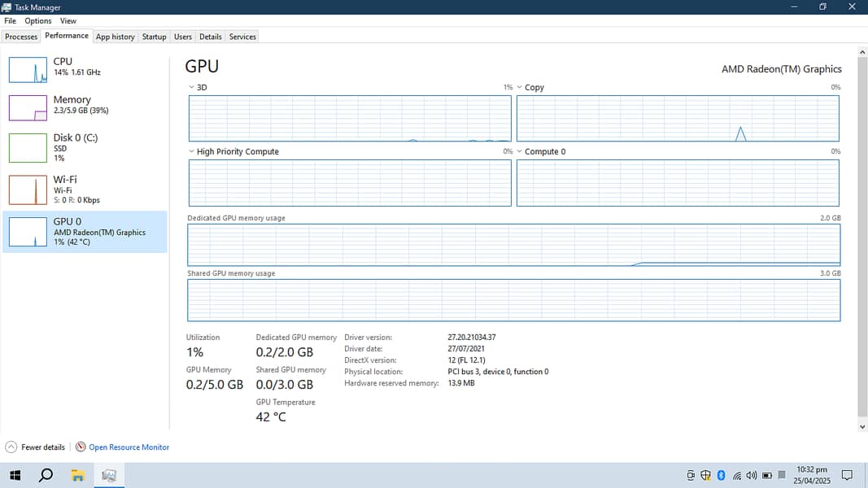This screenshot has height=488, width=868.
Task: Click the Meet Now tray icon
Action: 691,475
